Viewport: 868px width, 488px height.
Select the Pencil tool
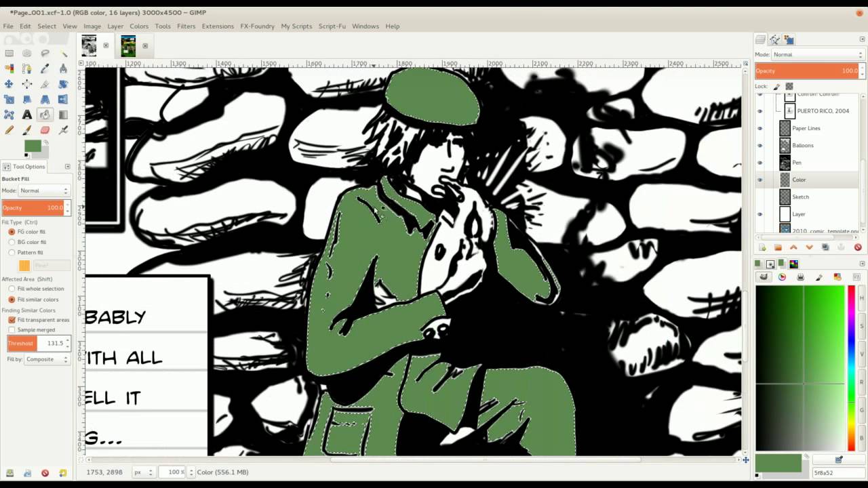9,130
